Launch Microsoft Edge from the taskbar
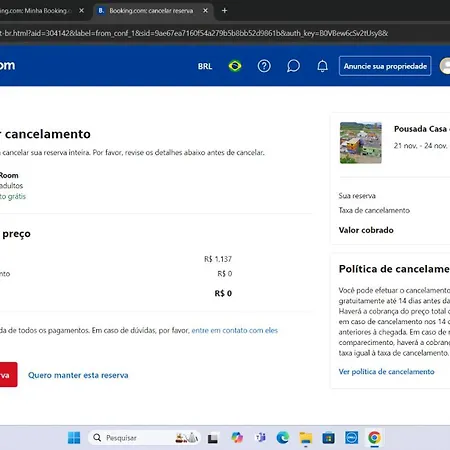Viewport: 450px width, 450px height. 283,438
